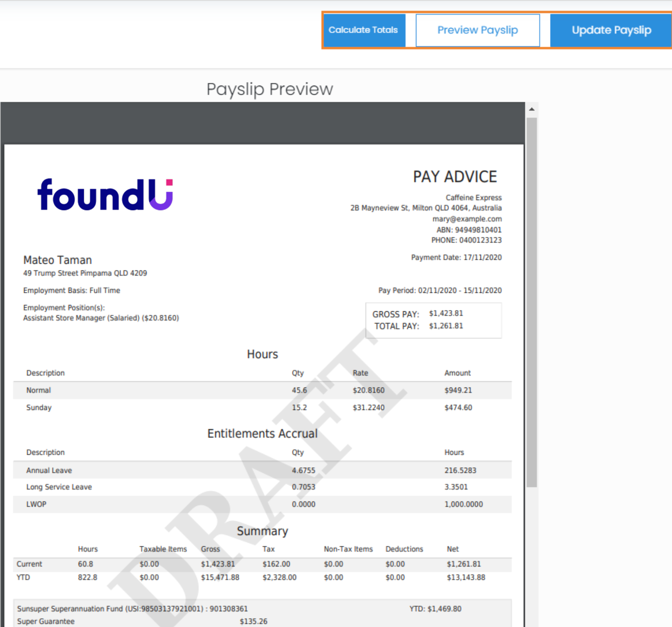This screenshot has width=672, height=627.
Task: Select the Sunday hours row
Action: click(262, 408)
